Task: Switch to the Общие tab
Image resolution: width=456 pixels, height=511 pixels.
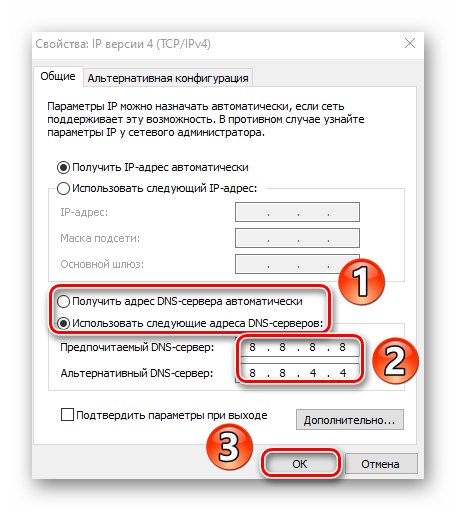Action: click(x=58, y=77)
